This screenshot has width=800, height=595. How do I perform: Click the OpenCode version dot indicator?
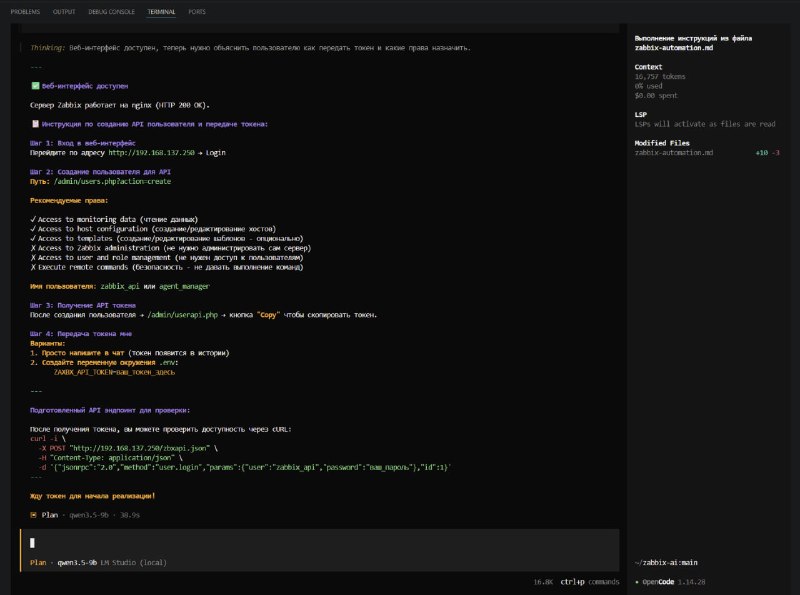click(637, 582)
